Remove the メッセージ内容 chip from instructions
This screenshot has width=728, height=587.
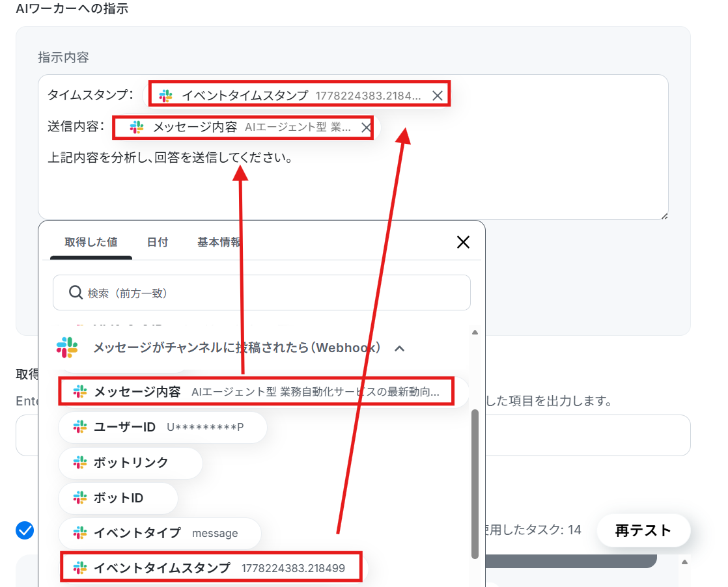click(366, 127)
